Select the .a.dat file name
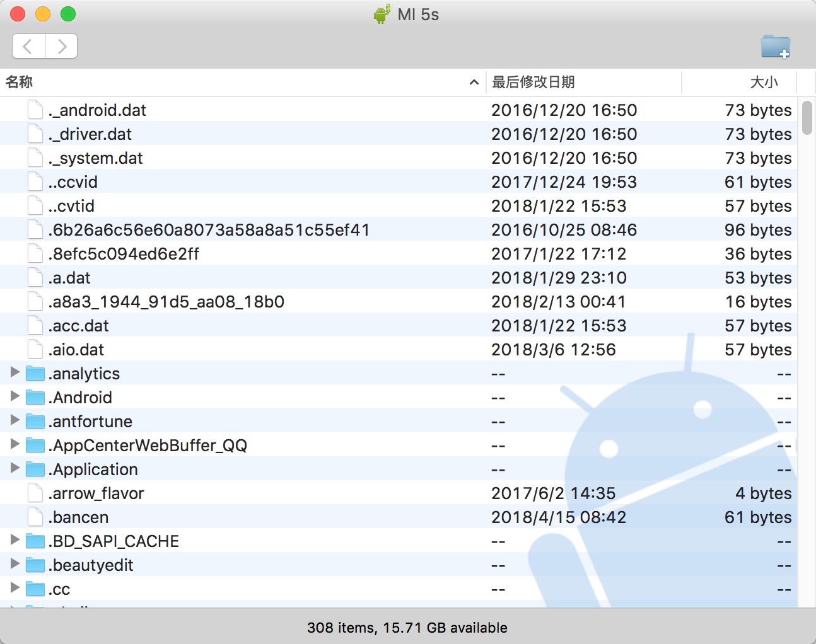The height and width of the screenshot is (644, 816). click(x=69, y=278)
